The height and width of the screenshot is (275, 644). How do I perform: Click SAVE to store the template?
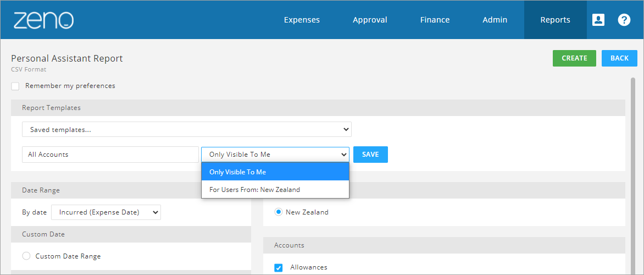(x=370, y=155)
